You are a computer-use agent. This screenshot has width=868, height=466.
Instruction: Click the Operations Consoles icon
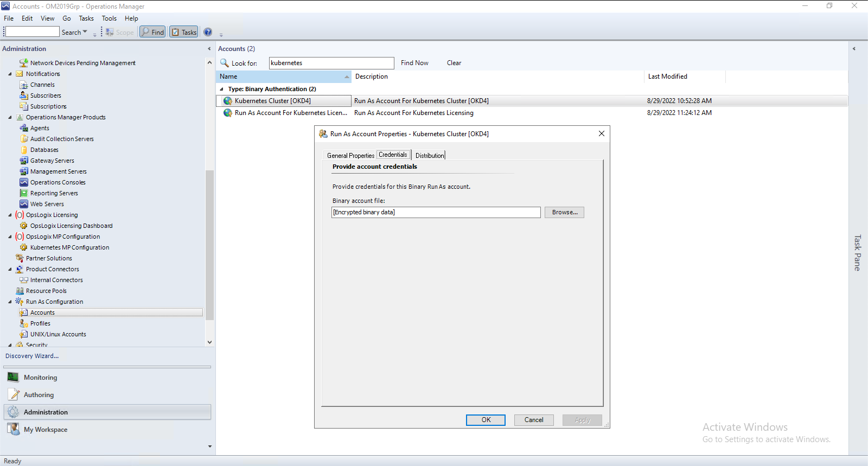coord(24,182)
